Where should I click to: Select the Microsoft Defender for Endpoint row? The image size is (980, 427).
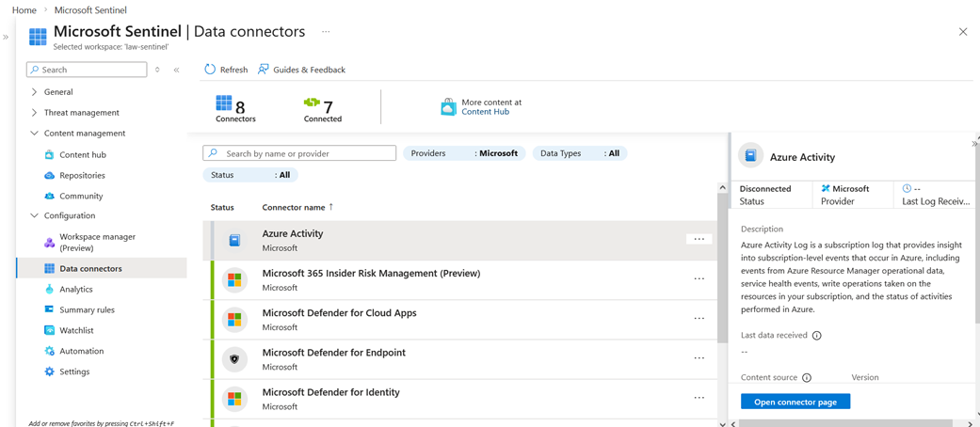point(460,359)
